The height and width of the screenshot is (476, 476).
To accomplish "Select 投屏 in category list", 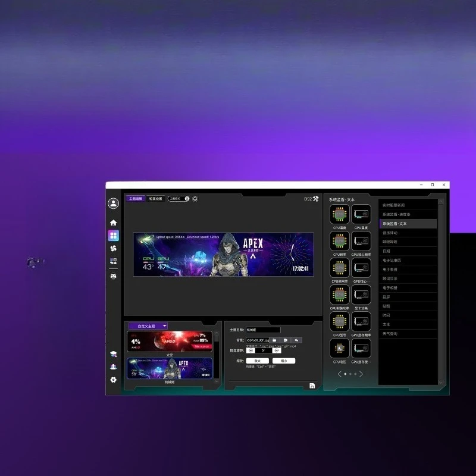I will pos(408,297).
